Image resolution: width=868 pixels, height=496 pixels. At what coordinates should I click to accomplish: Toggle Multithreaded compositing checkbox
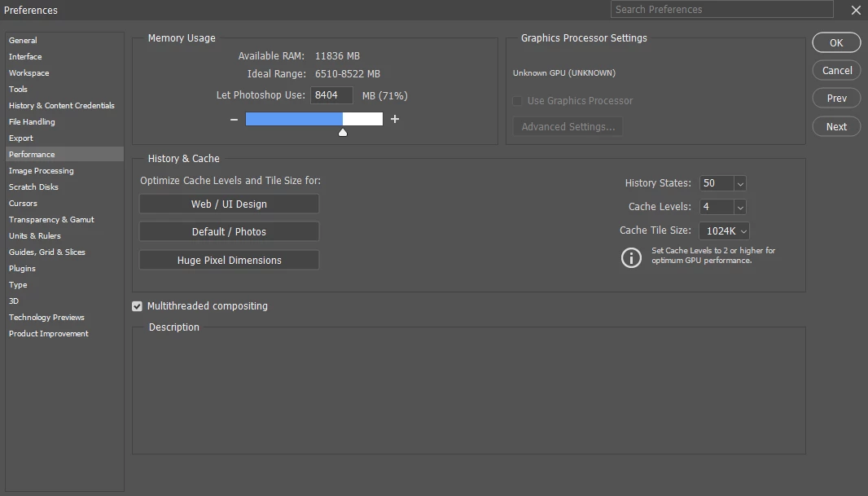(x=138, y=306)
